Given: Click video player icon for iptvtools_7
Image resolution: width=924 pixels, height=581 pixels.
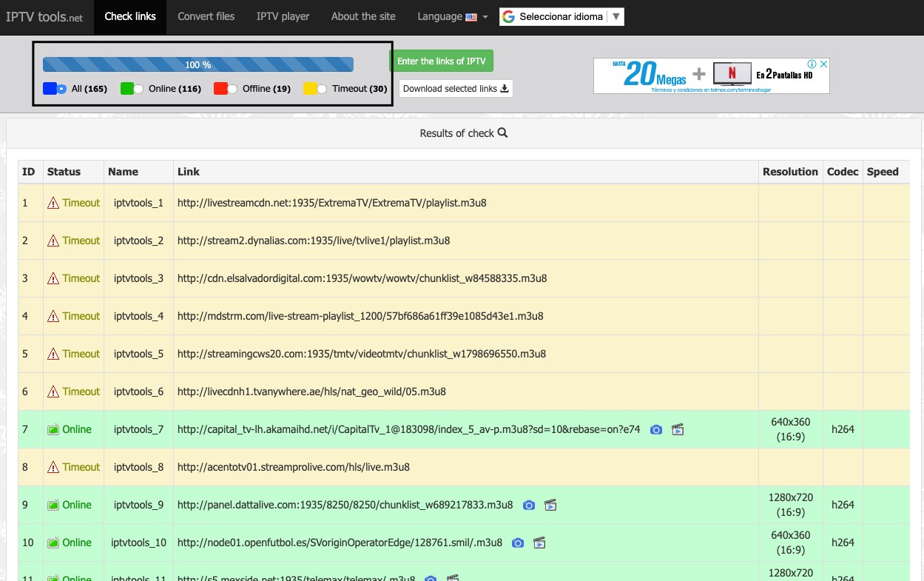Looking at the screenshot, I should coord(677,430).
